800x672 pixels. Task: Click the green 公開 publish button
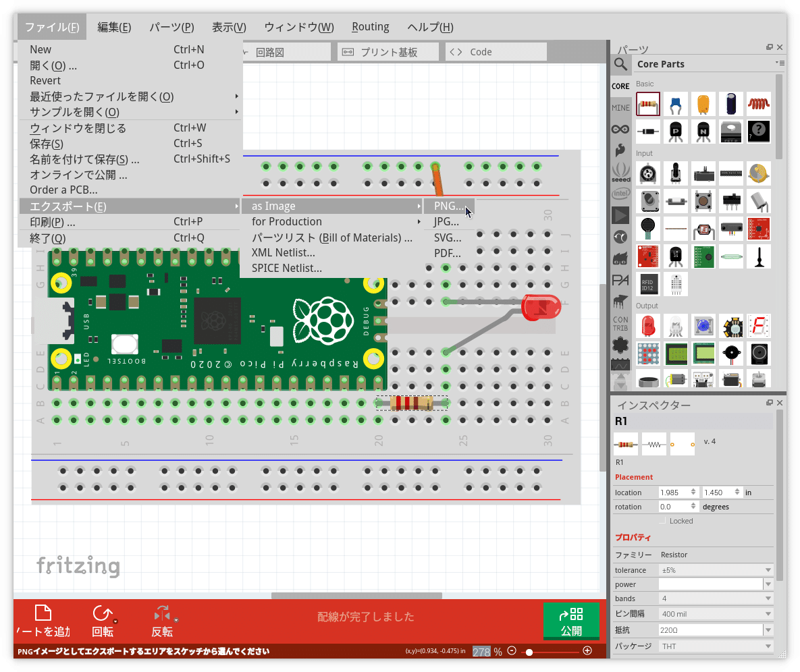click(571, 621)
